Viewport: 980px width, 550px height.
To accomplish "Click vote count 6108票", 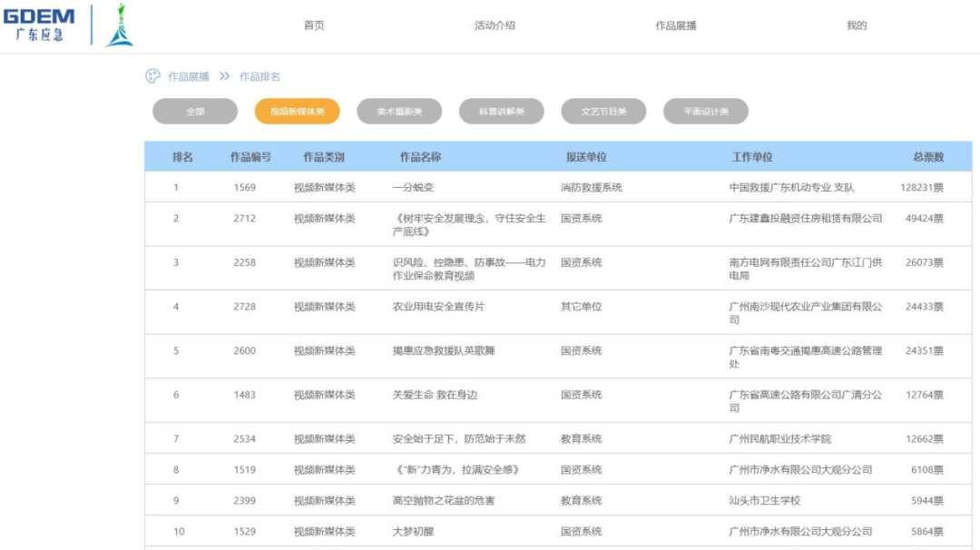I will coord(926,469).
